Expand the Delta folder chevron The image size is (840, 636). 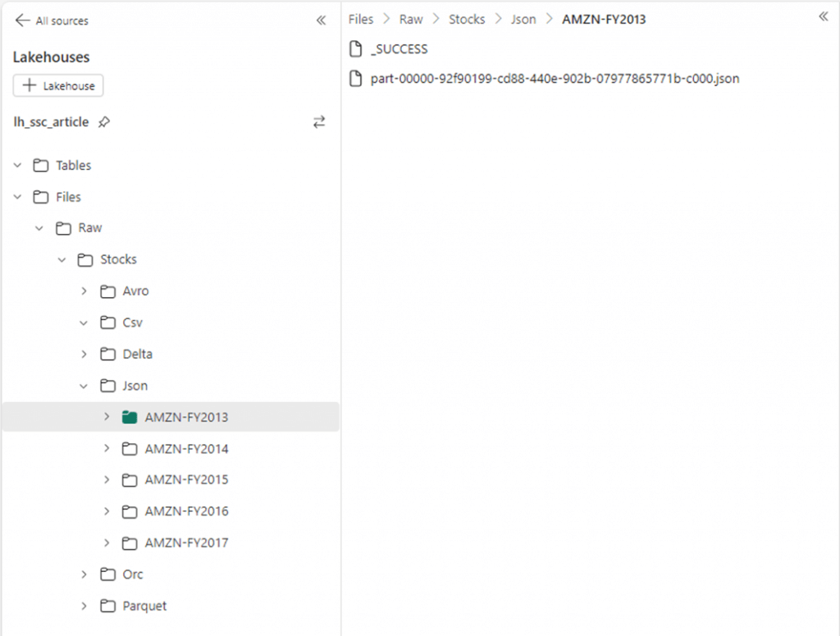point(84,355)
